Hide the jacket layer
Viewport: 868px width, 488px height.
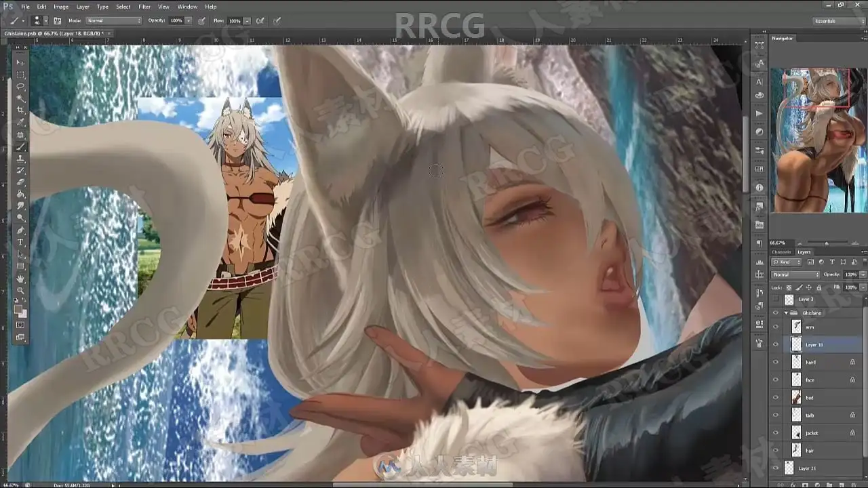pos(776,433)
